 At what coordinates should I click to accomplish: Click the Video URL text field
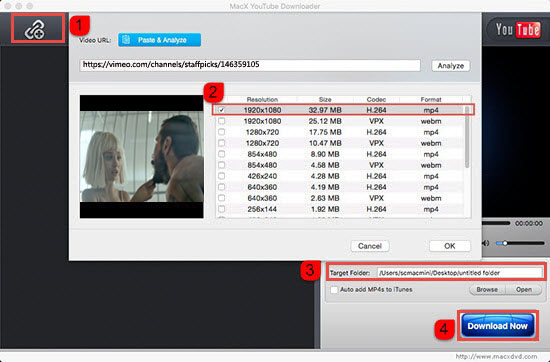point(250,65)
